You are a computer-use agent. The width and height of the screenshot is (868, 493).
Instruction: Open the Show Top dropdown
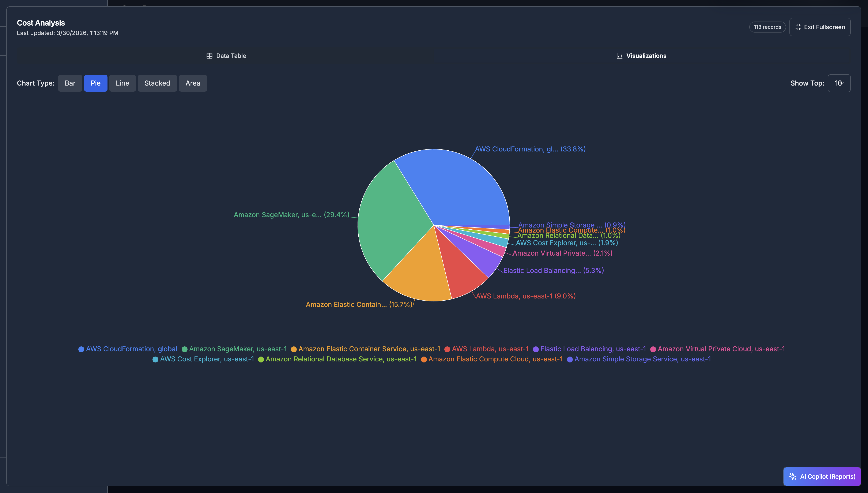(839, 83)
